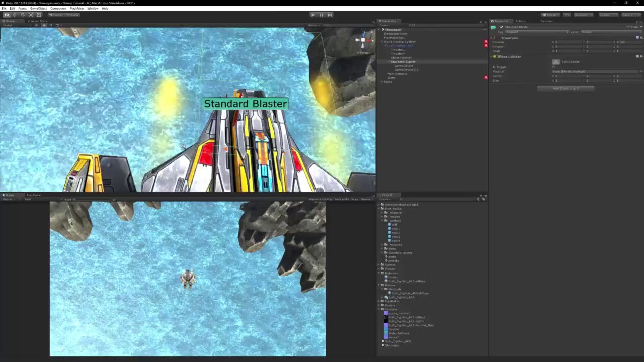
Task: Click PlayMaker icon beside World Moving System
Action: coord(486,42)
